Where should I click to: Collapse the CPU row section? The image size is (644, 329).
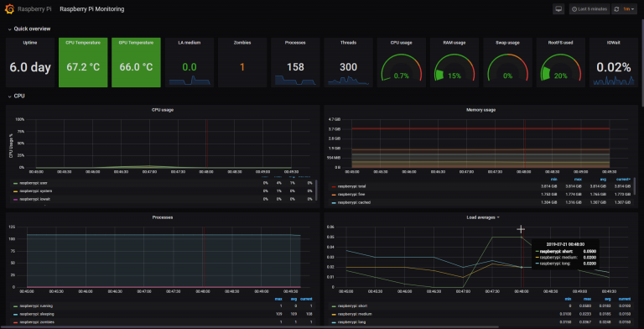tap(17, 96)
